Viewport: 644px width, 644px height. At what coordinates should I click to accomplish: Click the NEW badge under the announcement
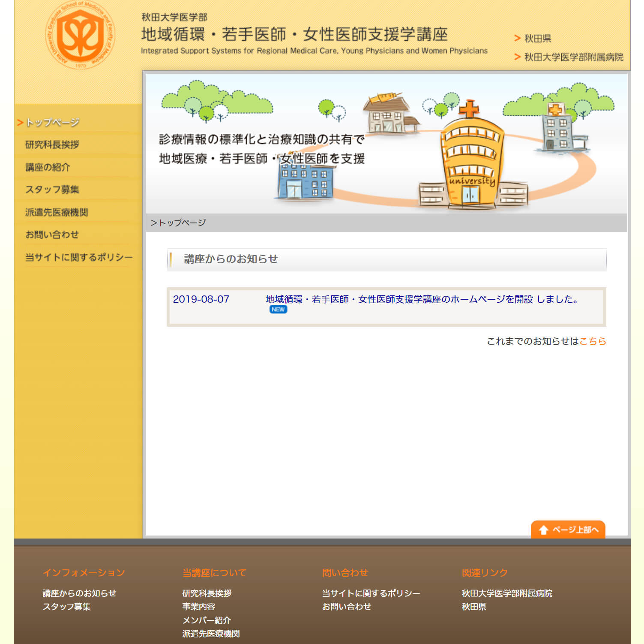coord(278,310)
